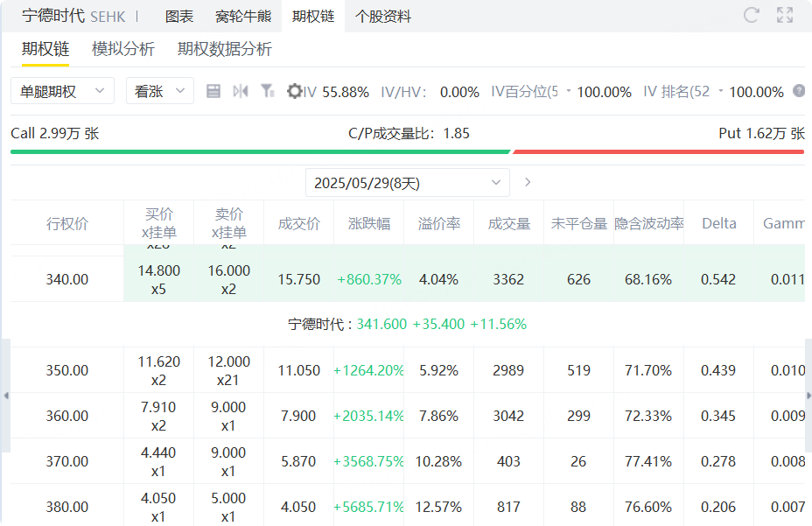Sort by 隐含波动率 column header
Screen dimensions: 812x526
coord(649,223)
